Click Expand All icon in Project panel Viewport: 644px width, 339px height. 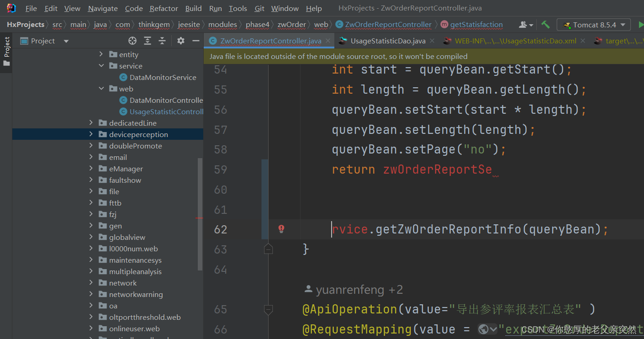(148, 41)
